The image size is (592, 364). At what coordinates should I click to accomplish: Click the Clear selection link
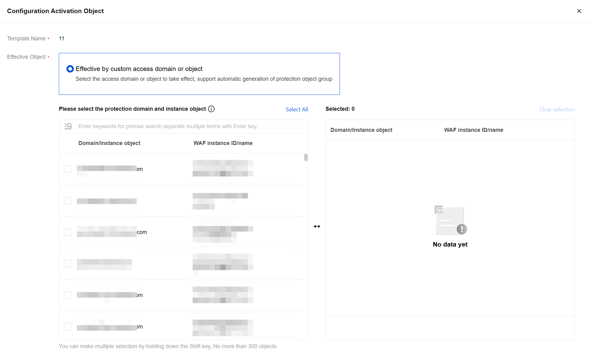pos(557,110)
